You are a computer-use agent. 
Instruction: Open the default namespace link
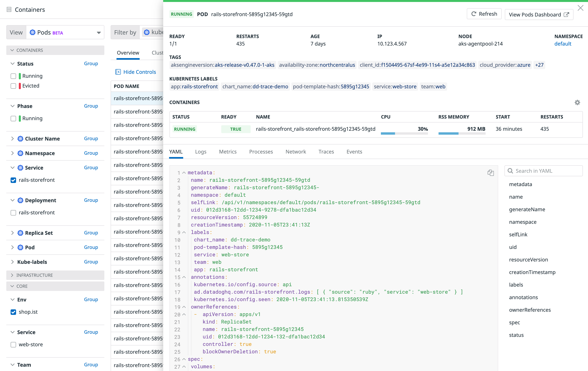tap(563, 44)
